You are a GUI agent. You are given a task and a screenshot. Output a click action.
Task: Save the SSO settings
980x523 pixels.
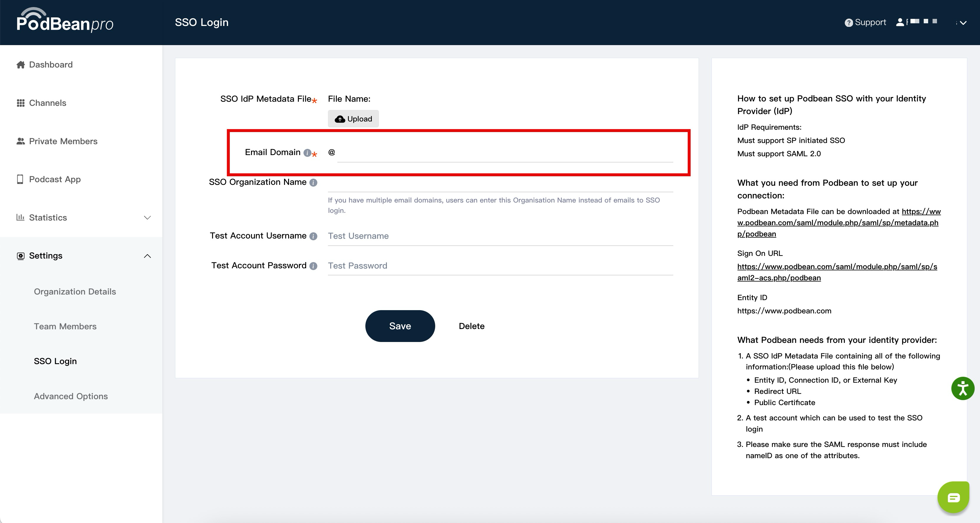click(x=400, y=326)
